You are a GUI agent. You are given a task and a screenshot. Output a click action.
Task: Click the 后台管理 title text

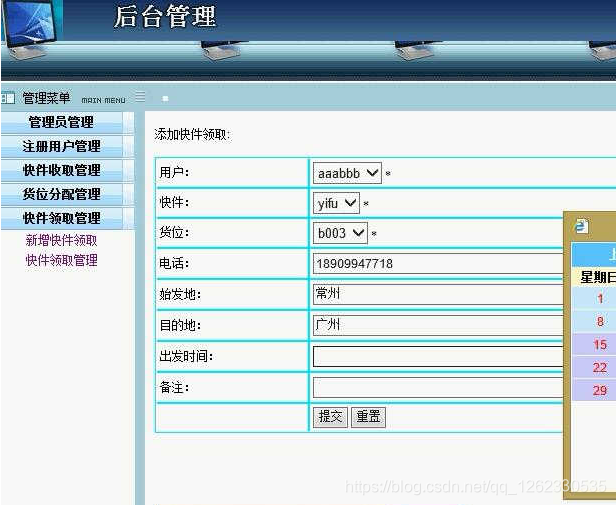tap(165, 17)
